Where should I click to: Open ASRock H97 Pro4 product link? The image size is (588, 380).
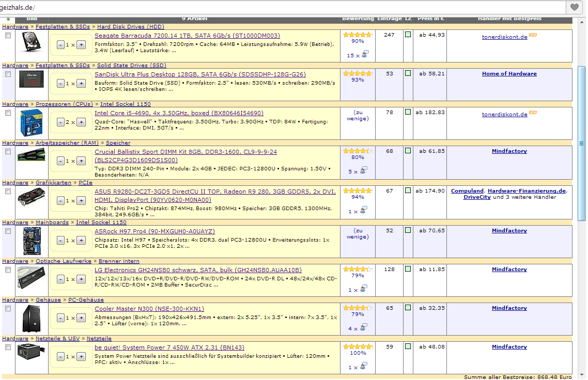pyautogui.click(x=154, y=231)
